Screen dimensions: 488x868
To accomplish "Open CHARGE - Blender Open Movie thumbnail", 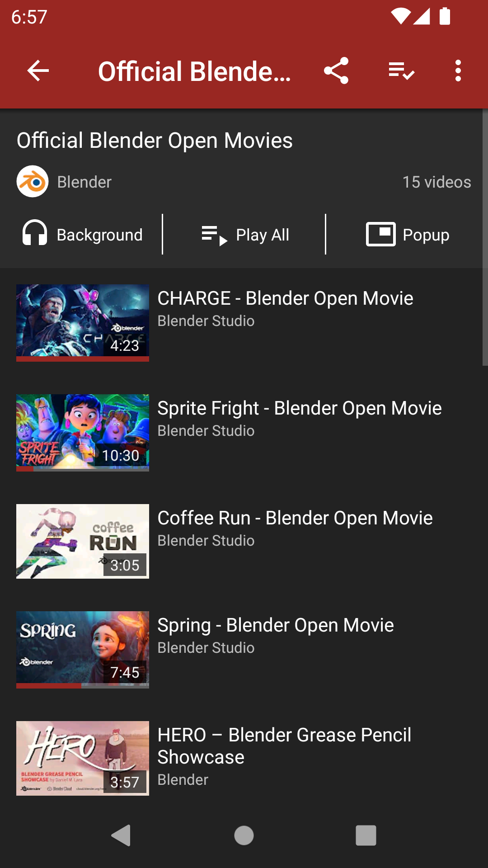I will click(83, 323).
